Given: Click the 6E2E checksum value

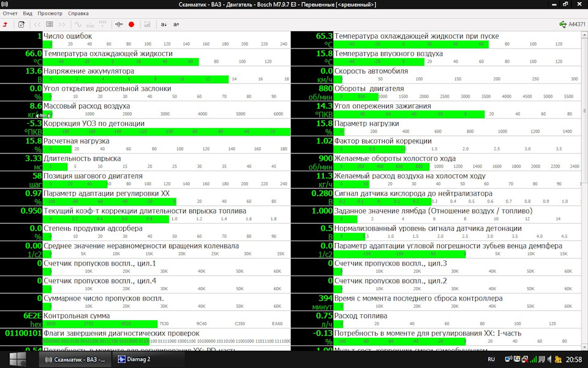Looking at the screenshot, I should 32,316.
